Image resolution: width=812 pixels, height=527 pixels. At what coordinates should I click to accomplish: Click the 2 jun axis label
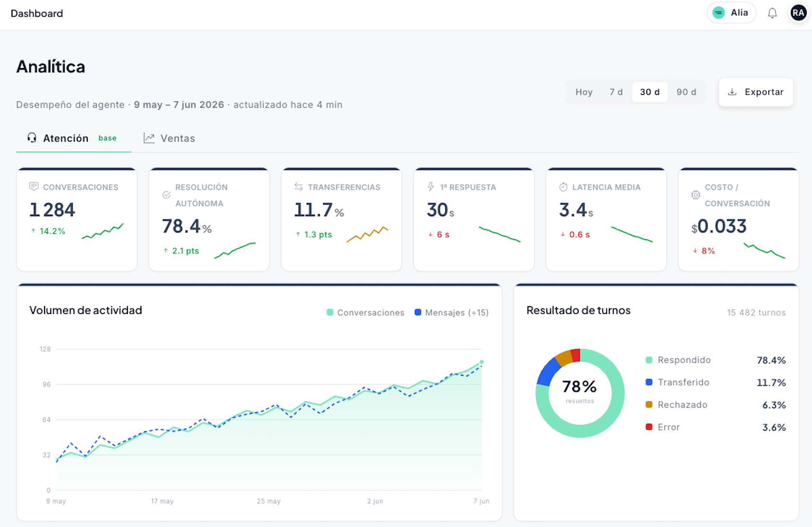coord(375,501)
